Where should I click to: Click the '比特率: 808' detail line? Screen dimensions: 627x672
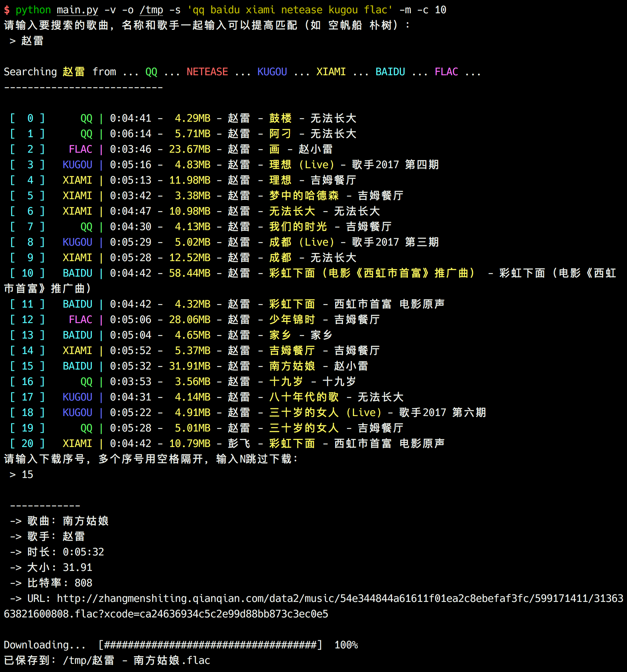pos(60,583)
